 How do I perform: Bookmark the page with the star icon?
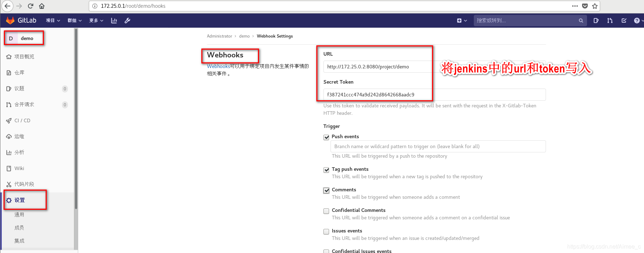(595, 6)
